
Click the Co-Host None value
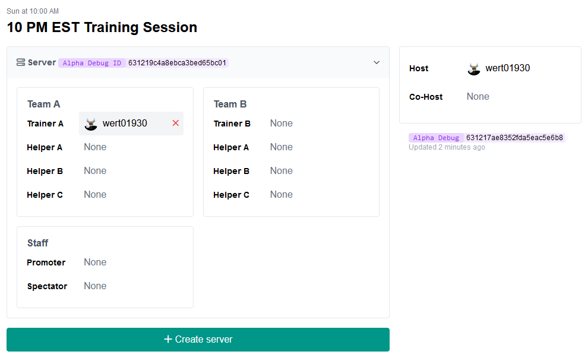pyautogui.click(x=478, y=97)
